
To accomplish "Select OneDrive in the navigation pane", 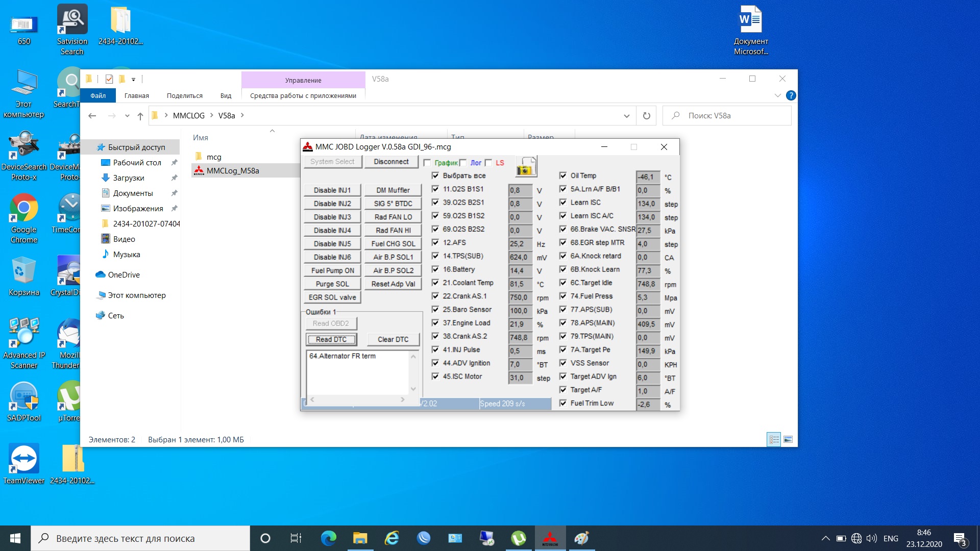I will [124, 274].
